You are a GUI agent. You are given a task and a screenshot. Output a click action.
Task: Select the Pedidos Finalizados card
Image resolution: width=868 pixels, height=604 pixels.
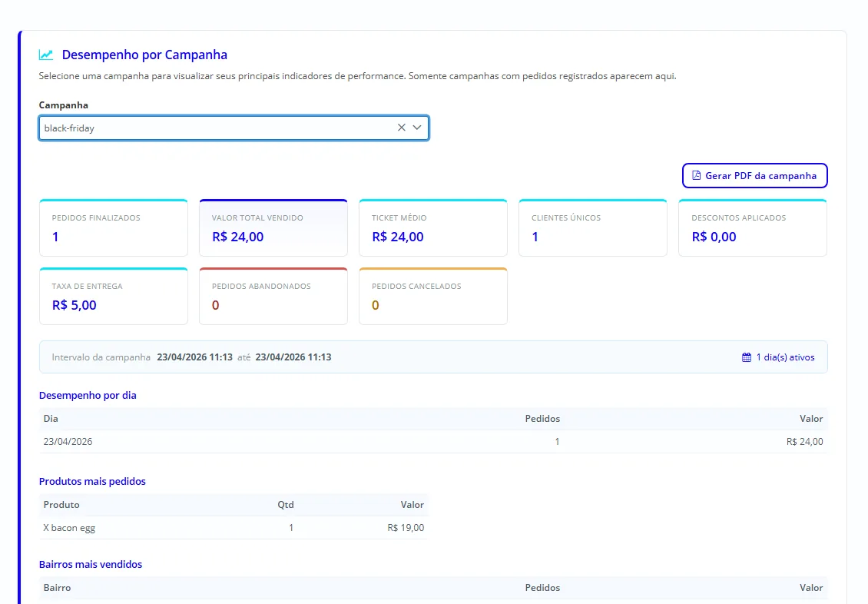point(114,227)
